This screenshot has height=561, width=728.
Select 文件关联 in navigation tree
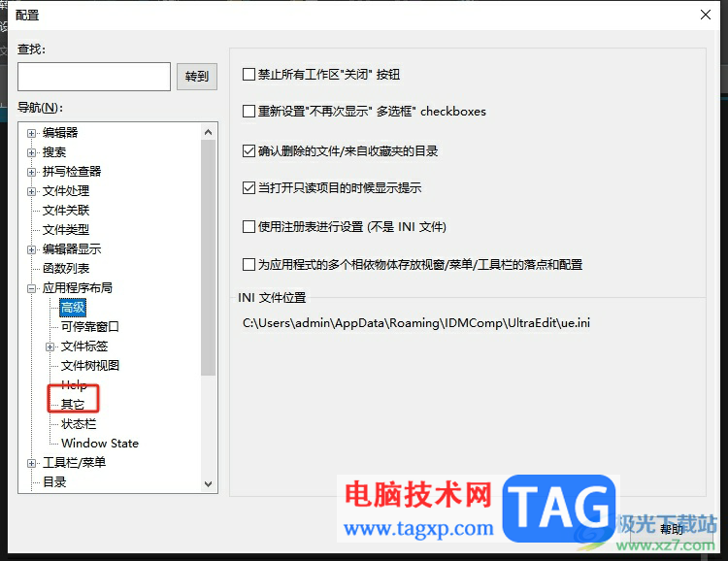(66, 211)
